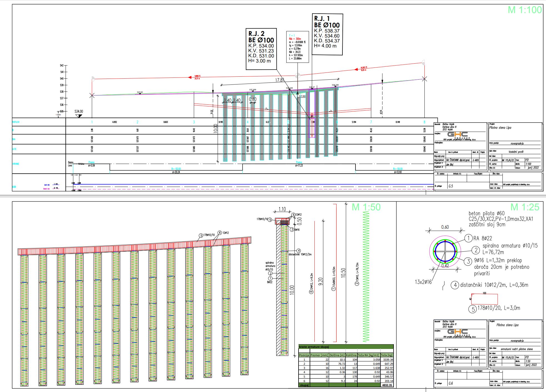Select the 'Teža [kg]' column header
The image size is (546, 392).
387,355
